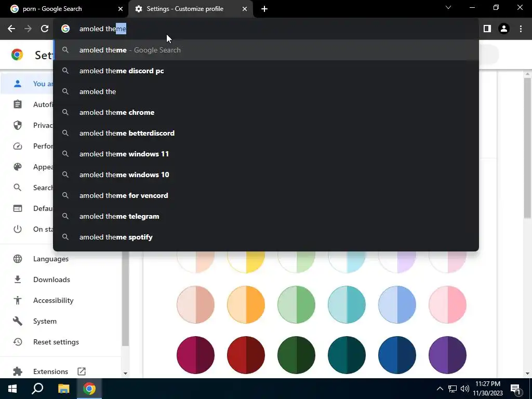Choose suggestion amoled theme chrome

(x=266, y=112)
